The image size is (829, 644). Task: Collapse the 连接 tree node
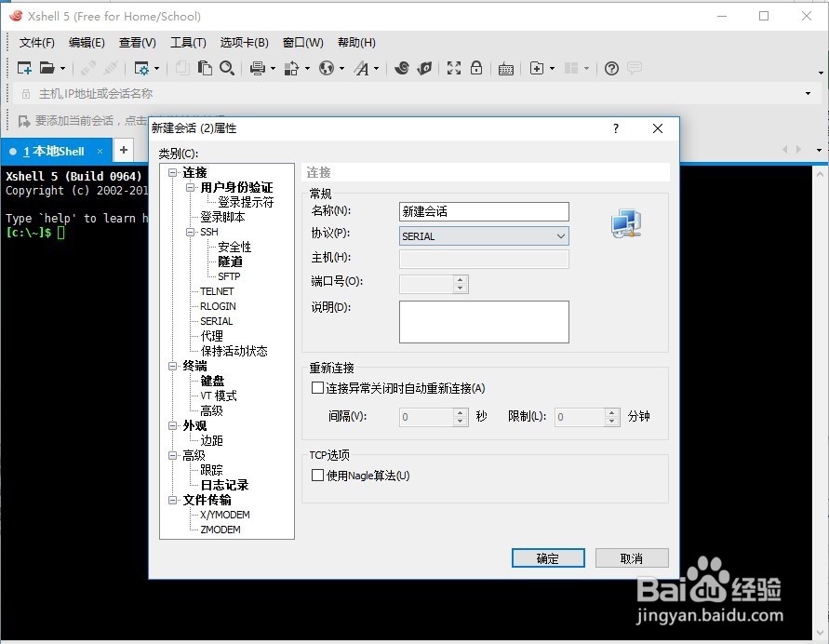pos(173,172)
